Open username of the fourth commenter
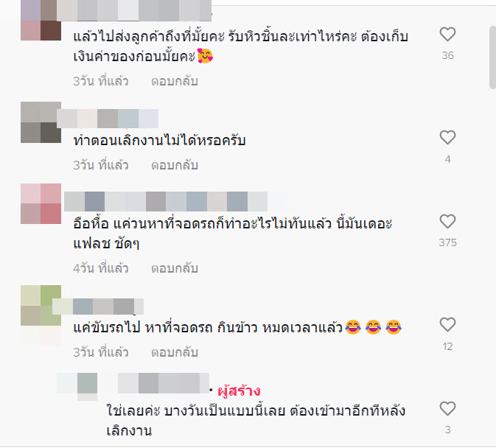Image resolution: width=496 pixels, height=448 pixels. [98, 307]
